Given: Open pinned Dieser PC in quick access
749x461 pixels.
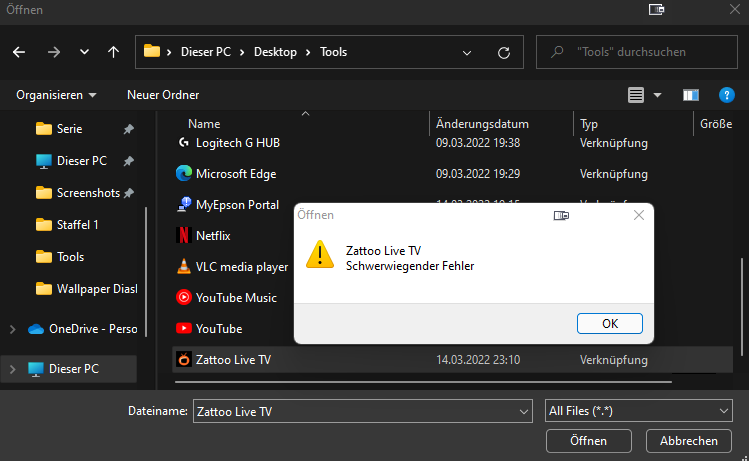Looking at the screenshot, I should [x=82, y=161].
